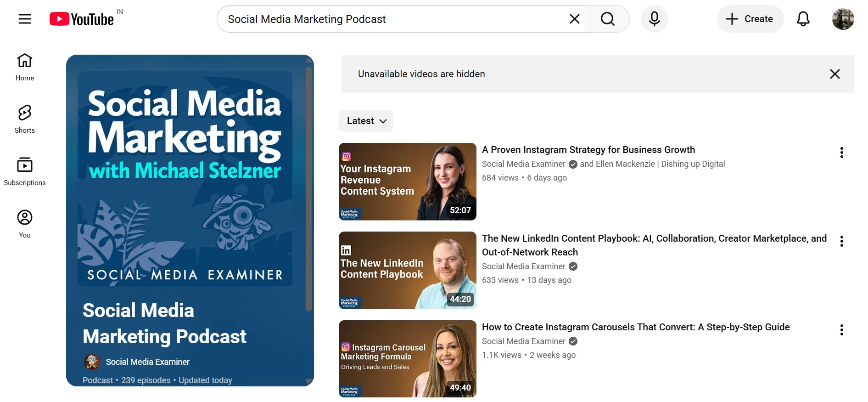868x402 pixels.
Task: Open Subscriptions from the sidebar
Action: click(25, 172)
